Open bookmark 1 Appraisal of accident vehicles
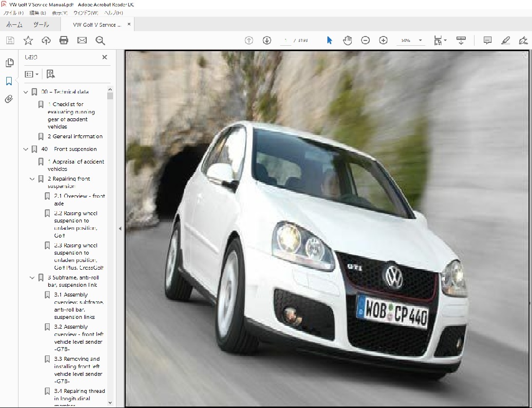Viewport: 532px width, 408px height. point(76,165)
